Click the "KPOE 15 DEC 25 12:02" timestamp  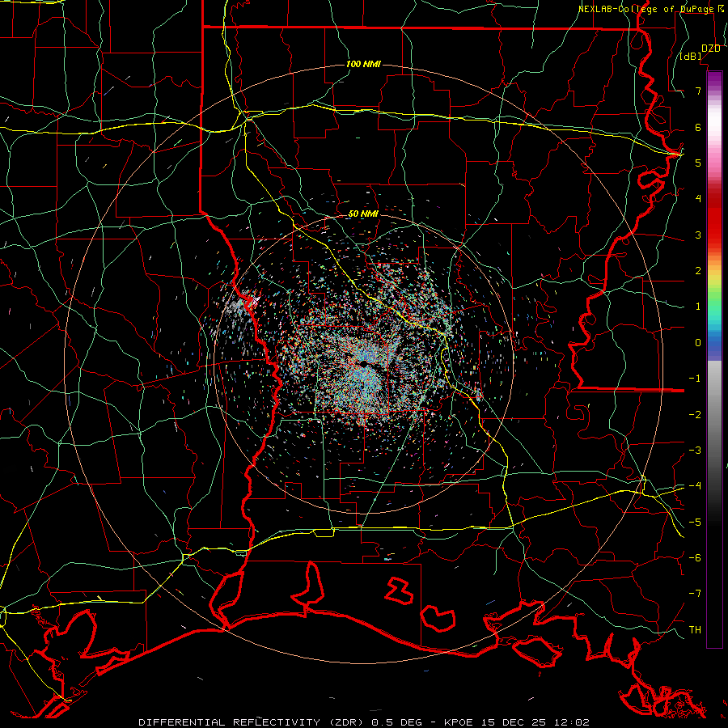pos(517,722)
